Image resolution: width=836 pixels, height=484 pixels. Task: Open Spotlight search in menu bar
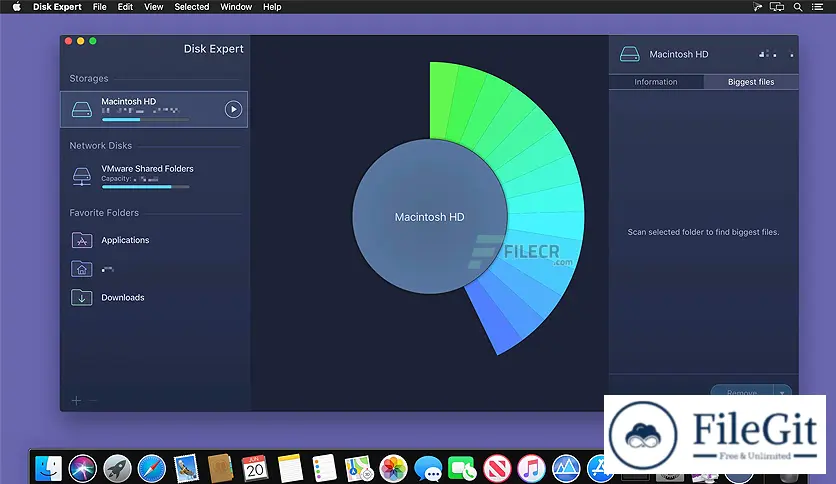(798, 7)
